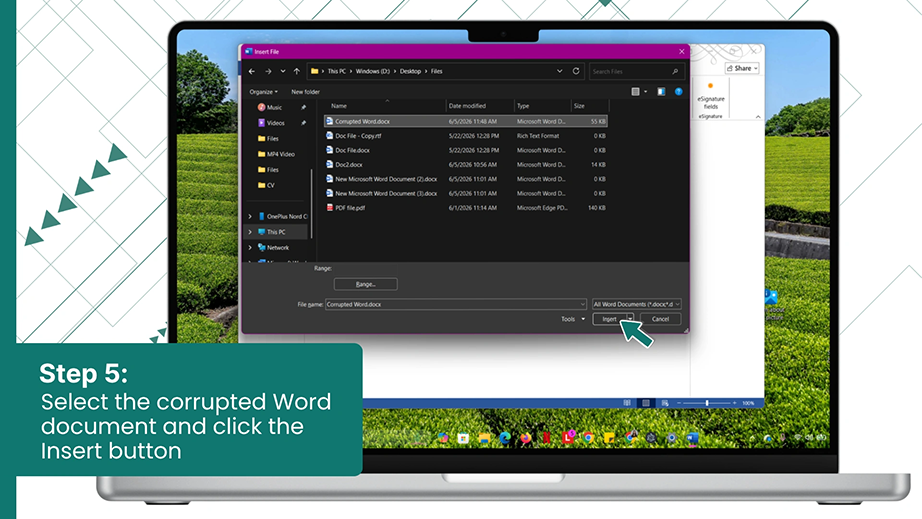Open Netflix from taskbar

point(547,438)
